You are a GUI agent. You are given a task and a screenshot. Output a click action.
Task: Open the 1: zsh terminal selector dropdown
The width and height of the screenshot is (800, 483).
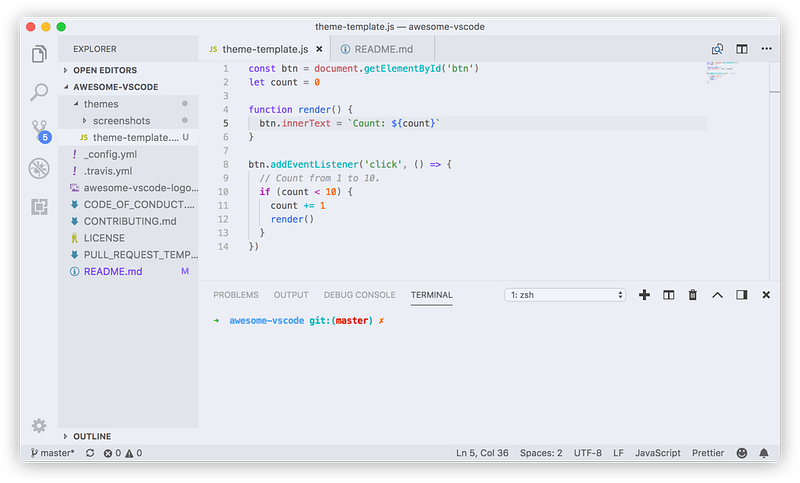[565, 295]
